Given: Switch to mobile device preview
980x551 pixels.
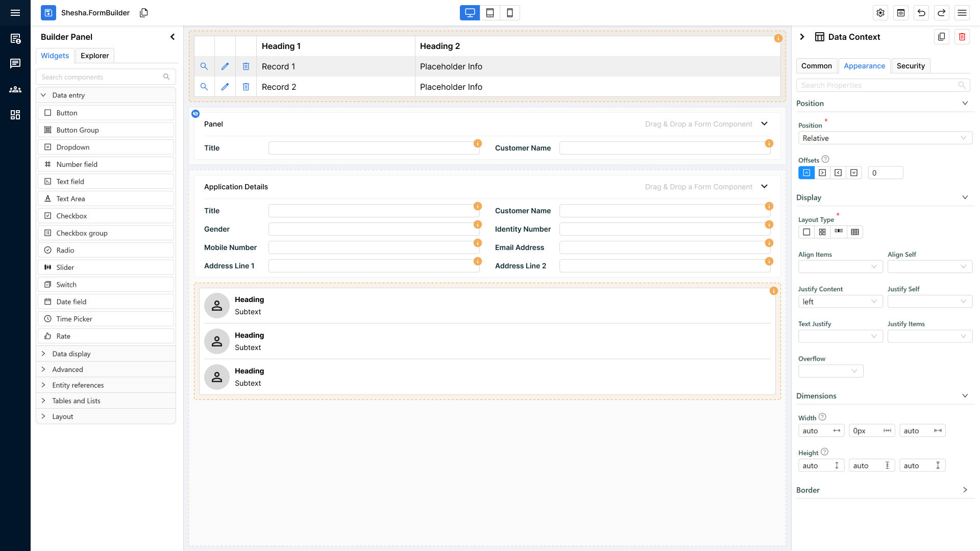Looking at the screenshot, I should tap(509, 13).
